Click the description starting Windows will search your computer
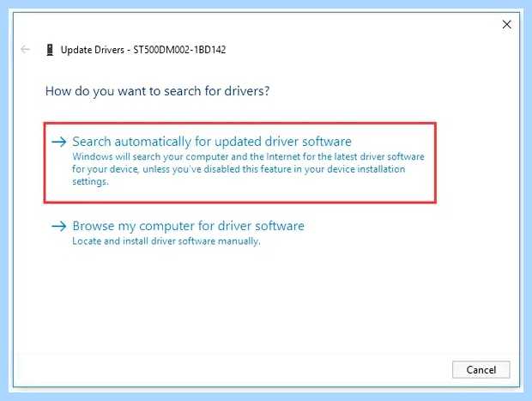 pyautogui.click(x=248, y=169)
